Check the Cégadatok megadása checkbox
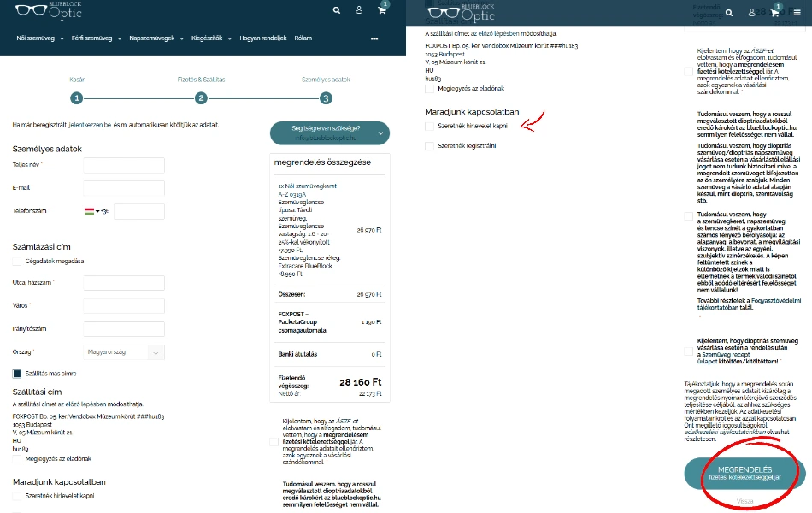Image resolution: width=812 pixels, height=513 pixels. click(17, 261)
